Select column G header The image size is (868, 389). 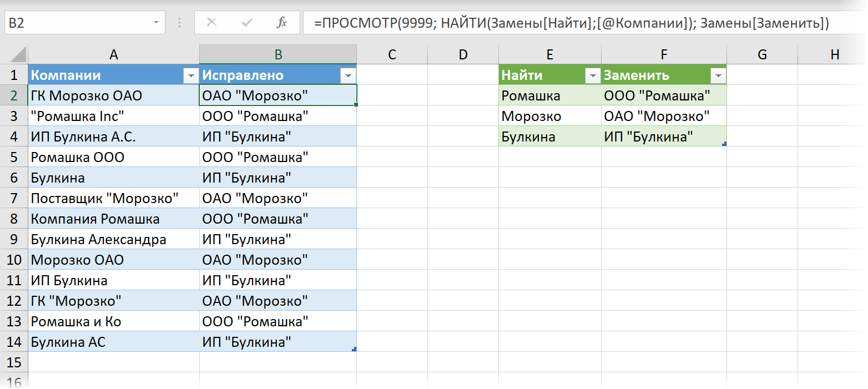[x=762, y=54]
